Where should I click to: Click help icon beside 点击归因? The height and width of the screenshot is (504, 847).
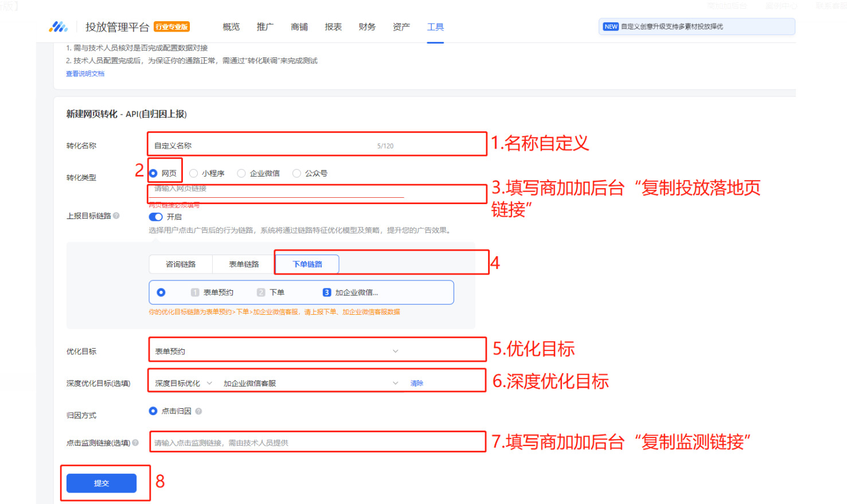(x=198, y=411)
